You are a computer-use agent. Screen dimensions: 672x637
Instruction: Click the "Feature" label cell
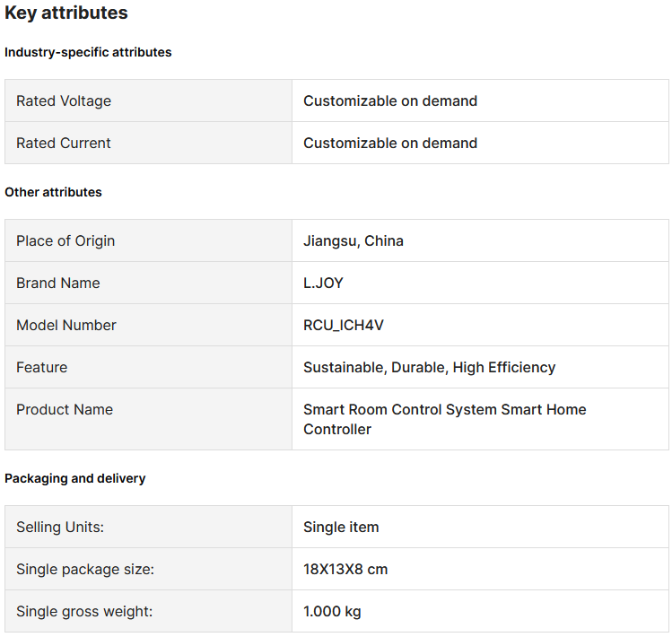(x=148, y=367)
